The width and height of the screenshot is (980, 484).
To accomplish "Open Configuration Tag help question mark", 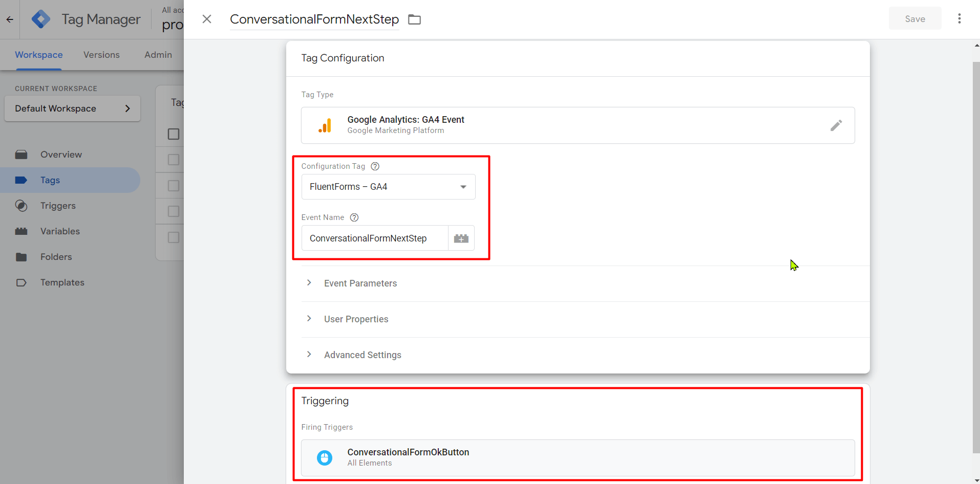I will 375,166.
